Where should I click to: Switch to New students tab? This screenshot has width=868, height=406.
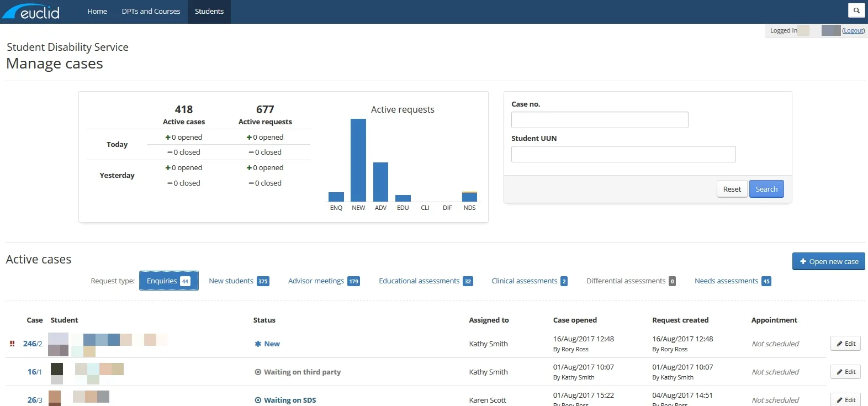(x=239, y=281)
